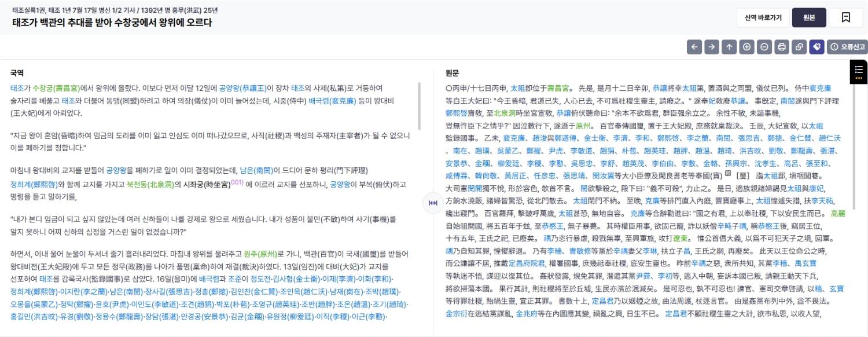Click the 국역 section heading

17,73
